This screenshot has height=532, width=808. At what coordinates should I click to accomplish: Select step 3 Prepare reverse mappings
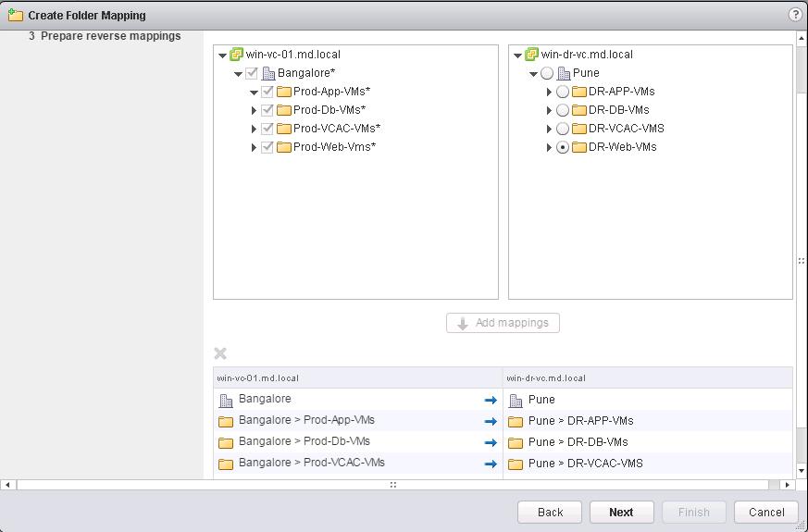click(105, 36)
